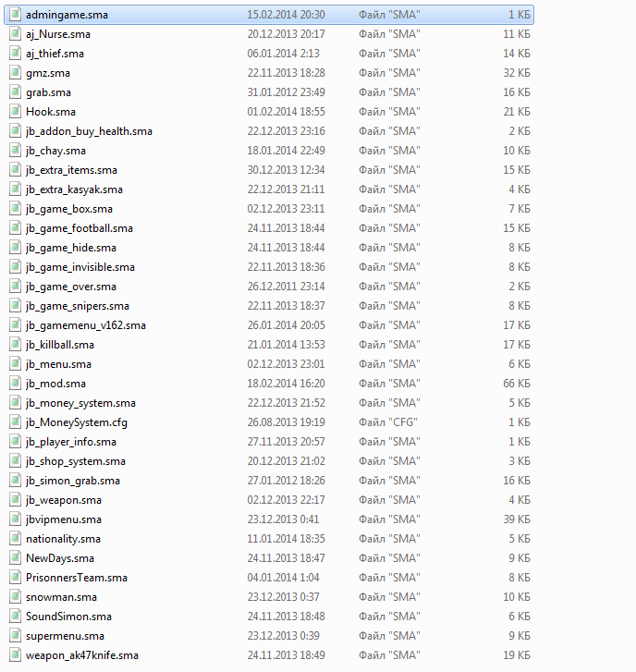Click the icon of aj_thief.sma
The width and height of the screenshot is (636, 672).
pyautogui.click(x=15, y=53)
